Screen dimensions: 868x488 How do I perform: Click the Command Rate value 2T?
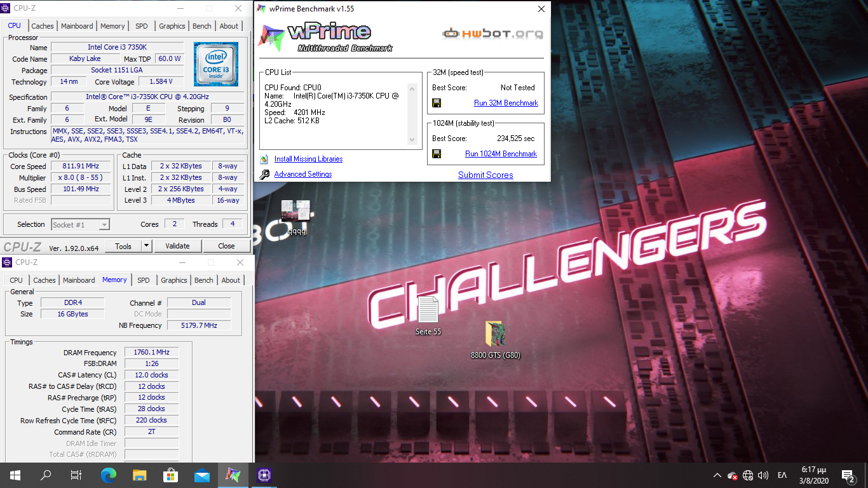pos(151,432)
